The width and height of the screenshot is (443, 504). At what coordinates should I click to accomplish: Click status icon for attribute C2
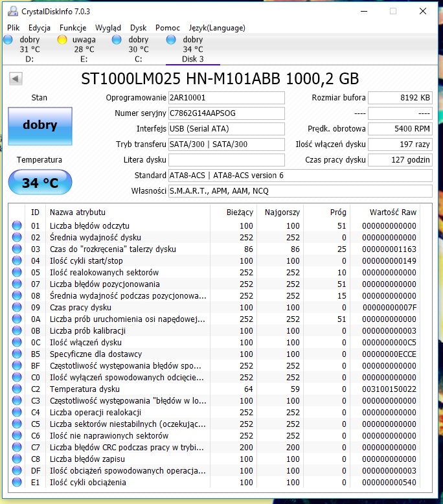[x=17, y=389]
